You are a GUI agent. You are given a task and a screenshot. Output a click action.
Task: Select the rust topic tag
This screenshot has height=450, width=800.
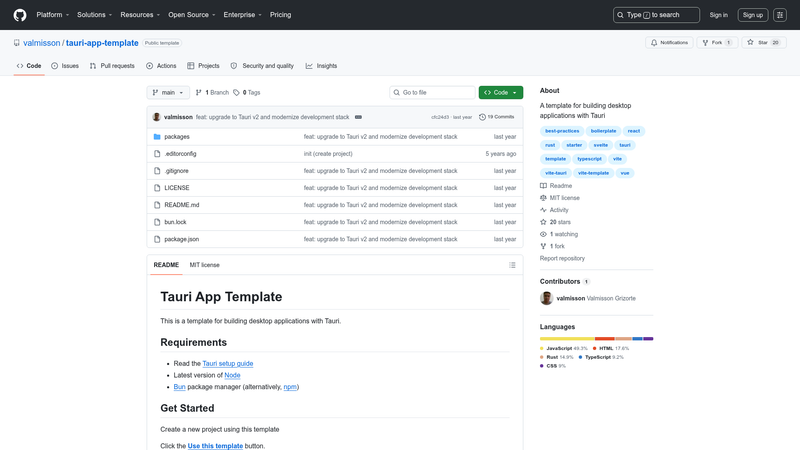click(x=550, y=145)
